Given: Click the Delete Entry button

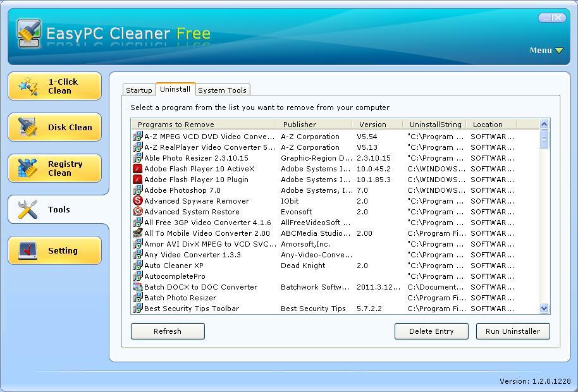Looking at the screenshot, I should coord(431,331).
